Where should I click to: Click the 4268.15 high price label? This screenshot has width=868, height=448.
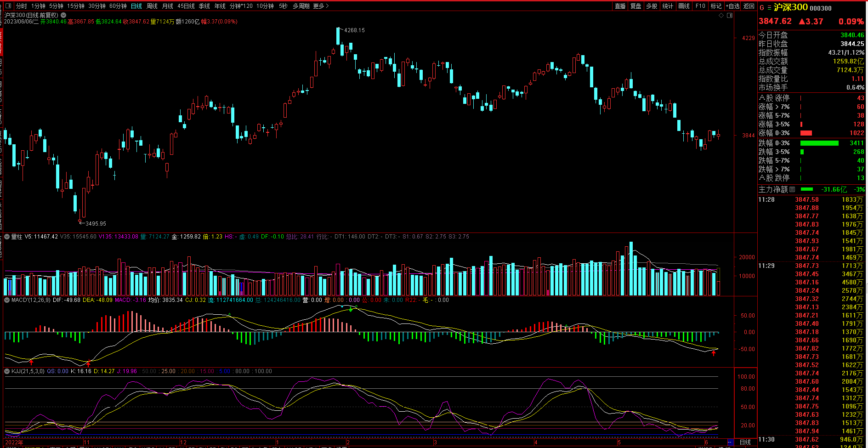354,30
